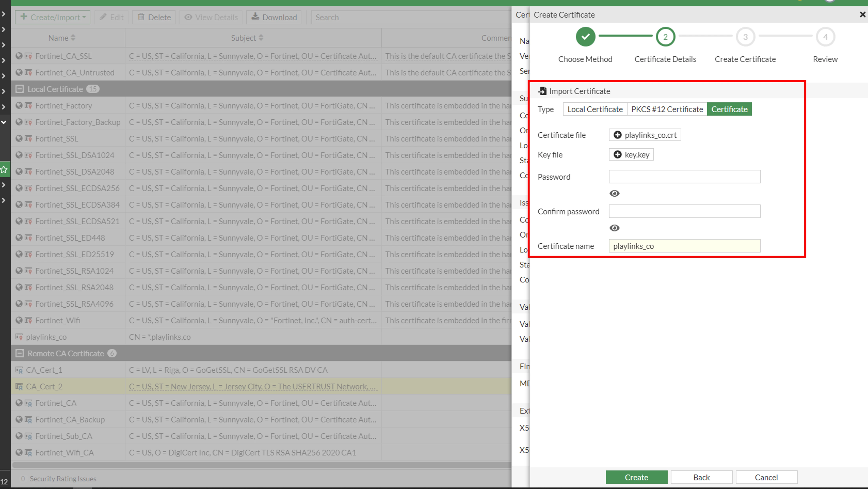Screen dimensions: 868x489
Task: Click the completed Choose Method checkmark step
Action: 585,37
